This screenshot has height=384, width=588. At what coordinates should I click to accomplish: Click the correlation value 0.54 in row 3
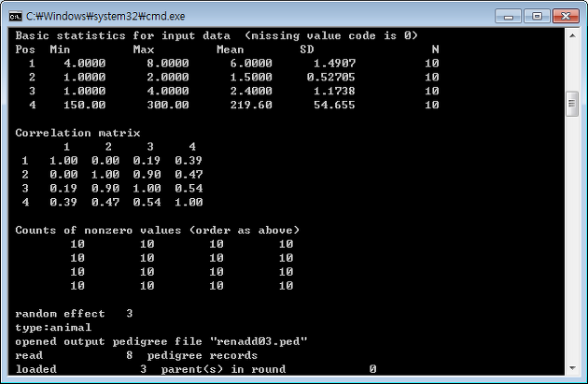point(189,189)
